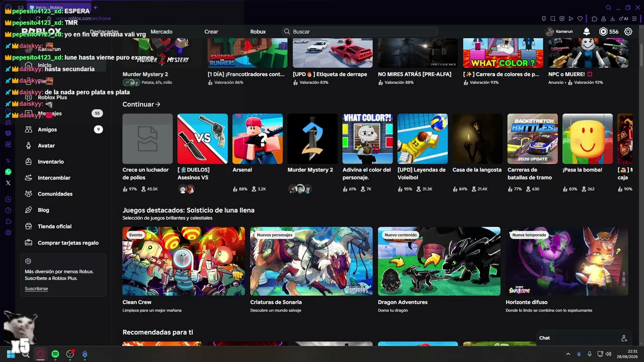Open the Blog sidebar icon

tap(29, 210)
